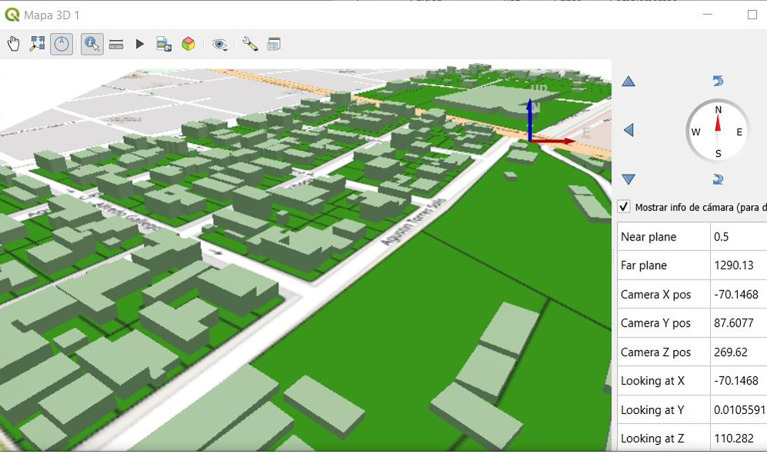Click the compass dial to reset north
The image size is (767, 454).
pyautogui.click(x=718, y=131)
